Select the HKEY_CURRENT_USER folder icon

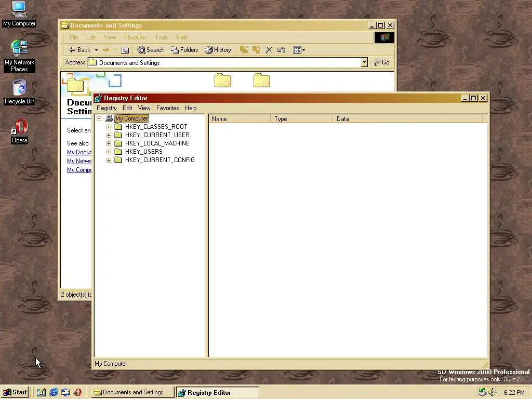118,135
